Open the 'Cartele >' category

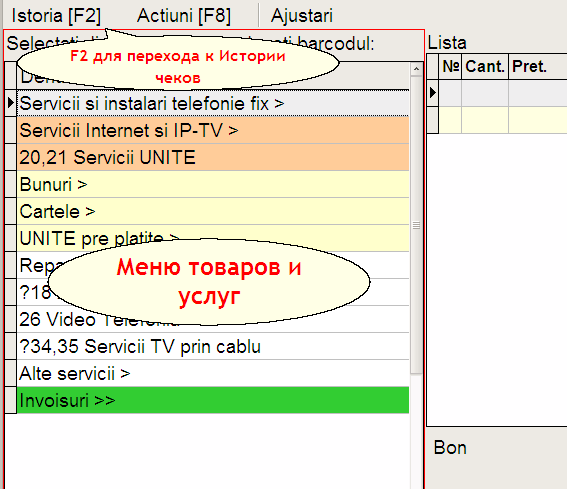coord(213,212)
